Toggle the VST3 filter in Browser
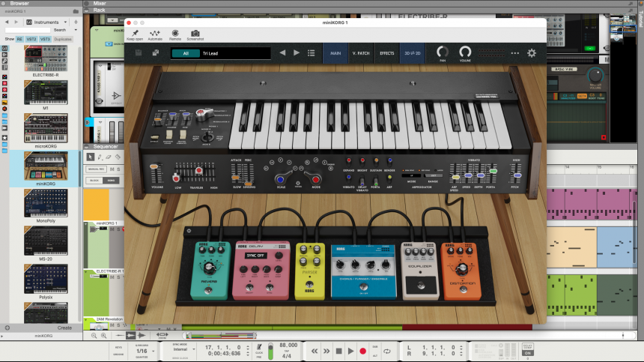644x362 pixels. 45,39
